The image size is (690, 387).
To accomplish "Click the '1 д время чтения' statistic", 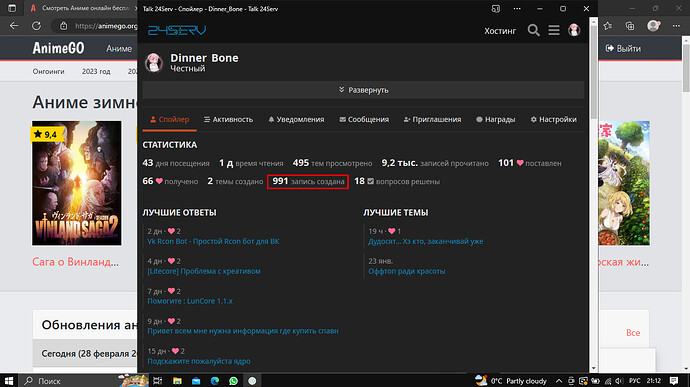I will (x=251, y=163).
